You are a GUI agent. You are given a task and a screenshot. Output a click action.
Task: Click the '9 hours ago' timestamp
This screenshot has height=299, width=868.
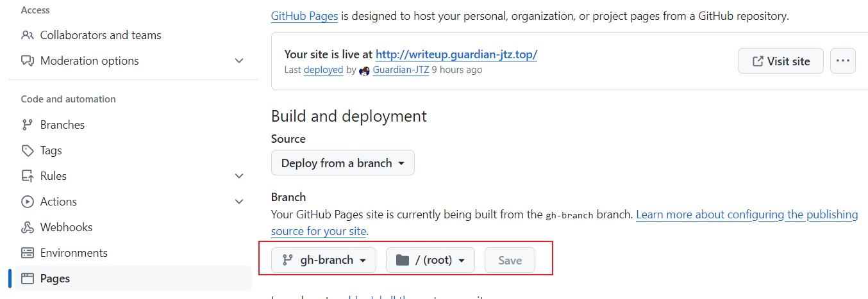(x=457, y=70)
